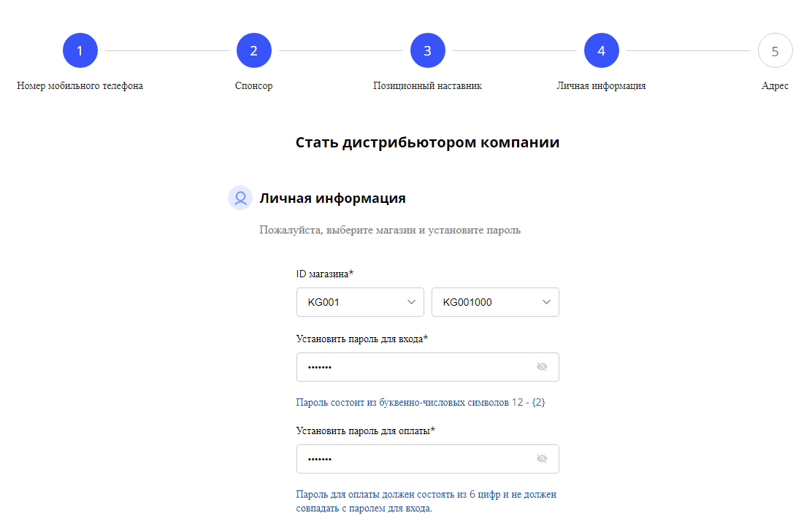
Task: Click the login password requirements hint text
Action: (421, 402)
